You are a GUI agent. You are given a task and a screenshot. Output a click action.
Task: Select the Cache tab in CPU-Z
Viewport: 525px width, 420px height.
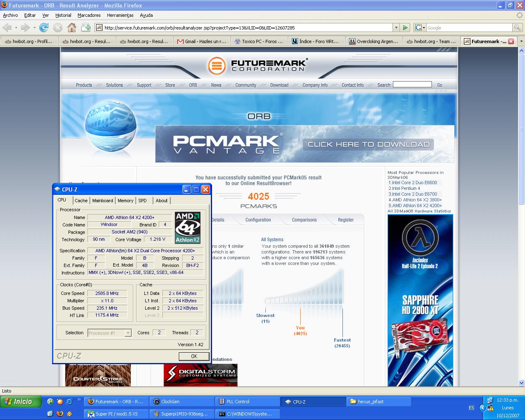click(81, 201)
